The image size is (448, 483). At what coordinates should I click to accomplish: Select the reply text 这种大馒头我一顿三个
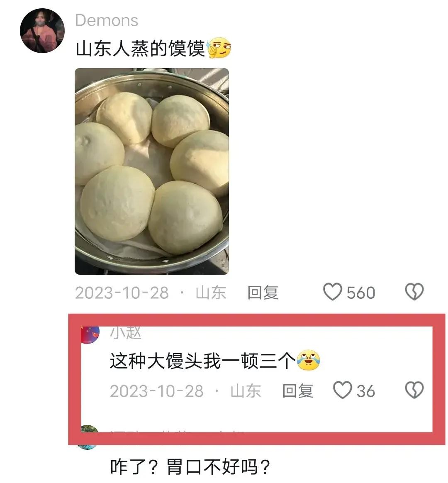point(202,361)
